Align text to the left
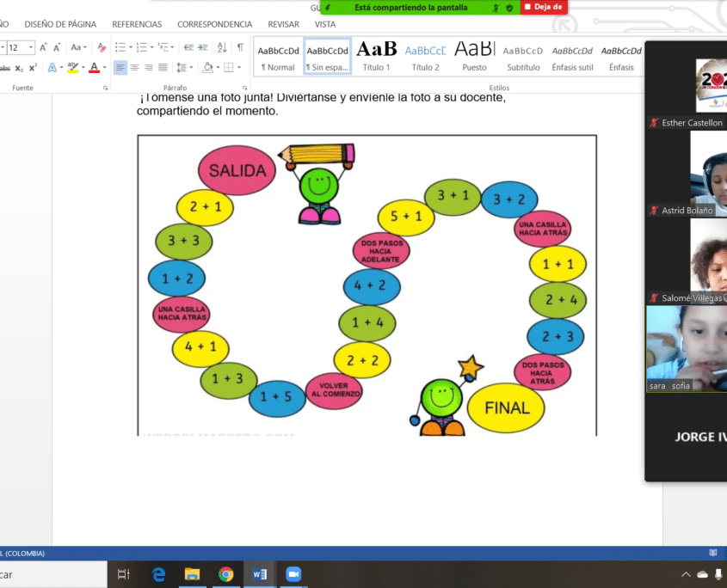The image size is (727, 588). click(x=120, y=68)
